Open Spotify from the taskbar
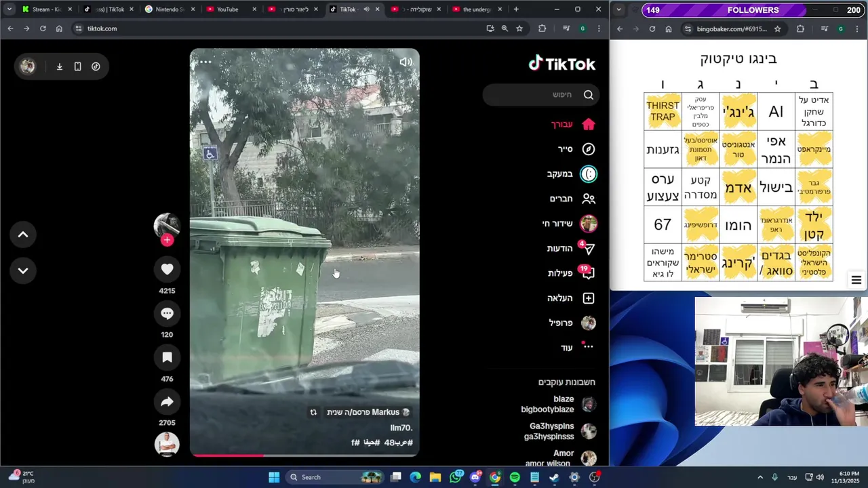 515,477
